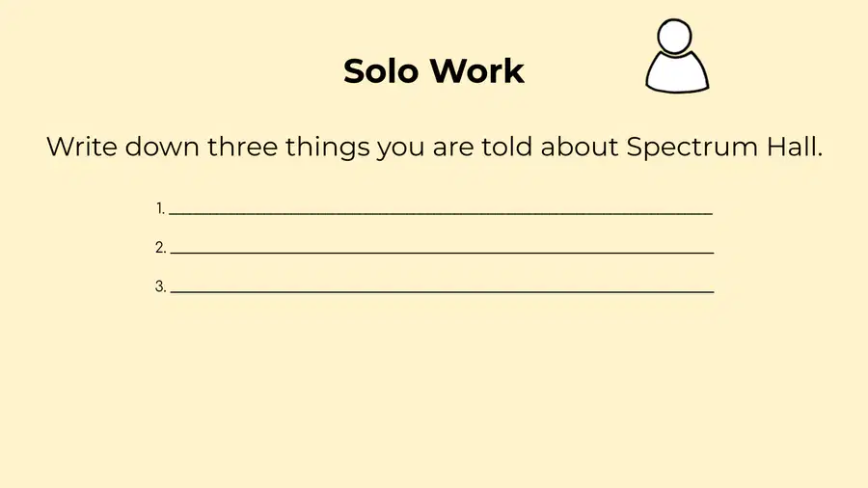Click the third blank answer line
The height and width of the screenshot is (488, 868).
[442, 289]
